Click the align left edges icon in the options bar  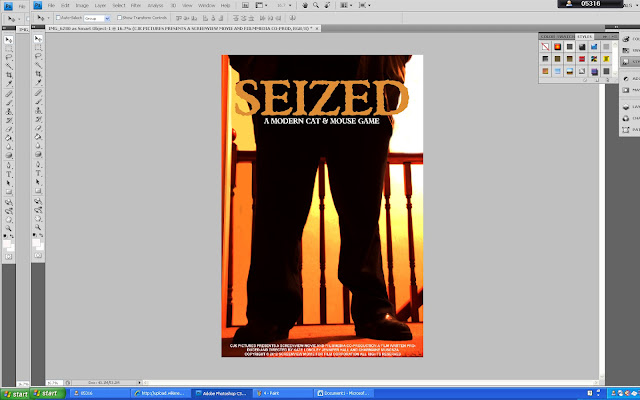205,18
